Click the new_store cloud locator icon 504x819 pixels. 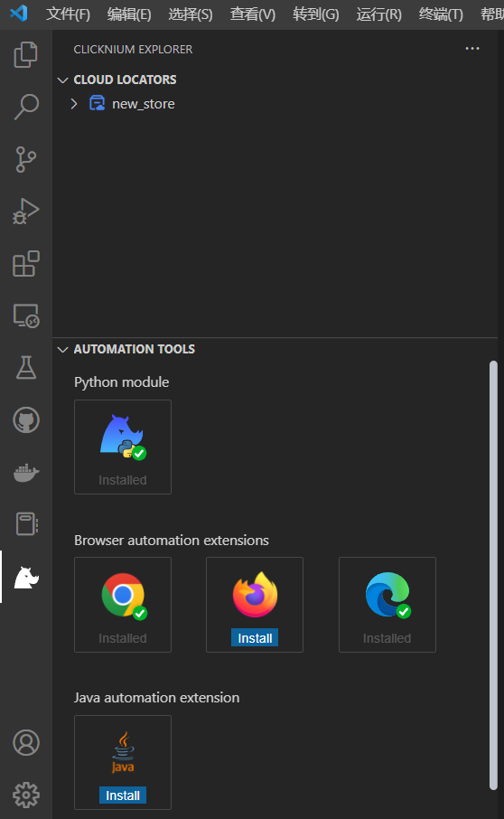(x=97, y=103)
